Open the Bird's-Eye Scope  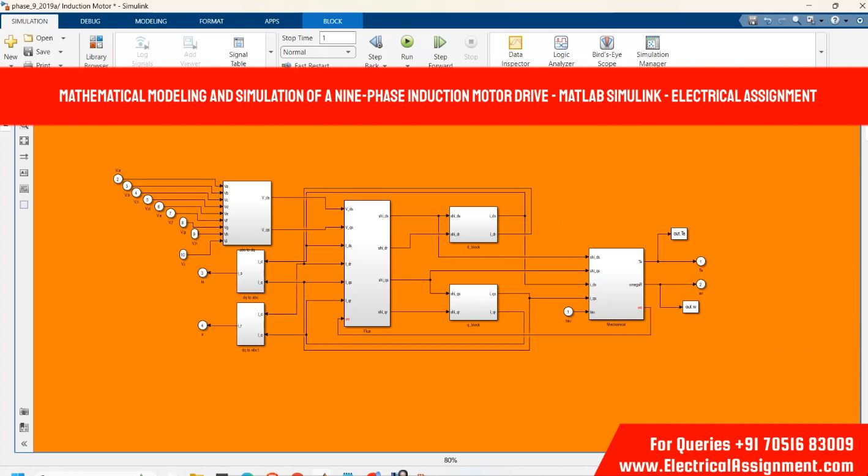click(x=607, y=43)
